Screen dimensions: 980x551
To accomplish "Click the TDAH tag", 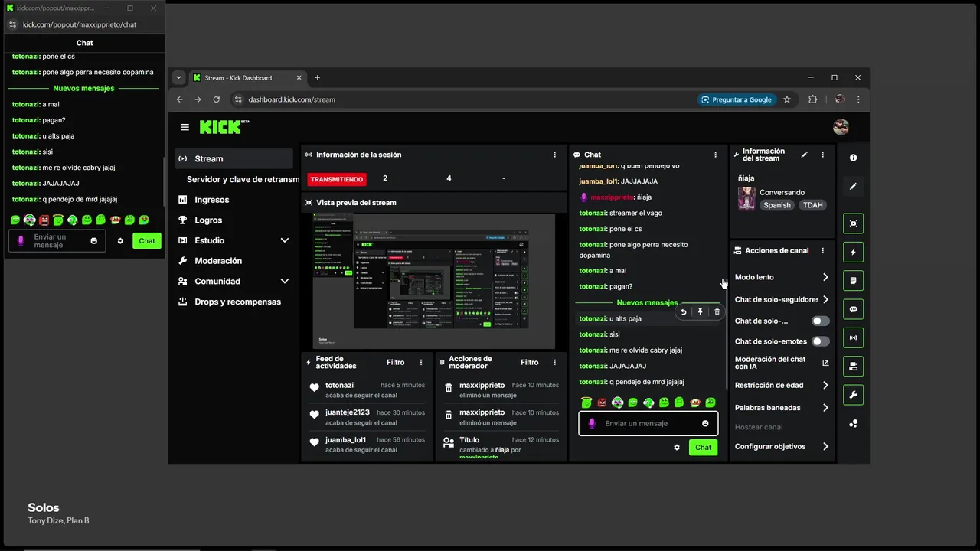I will [x=812, y=205].
